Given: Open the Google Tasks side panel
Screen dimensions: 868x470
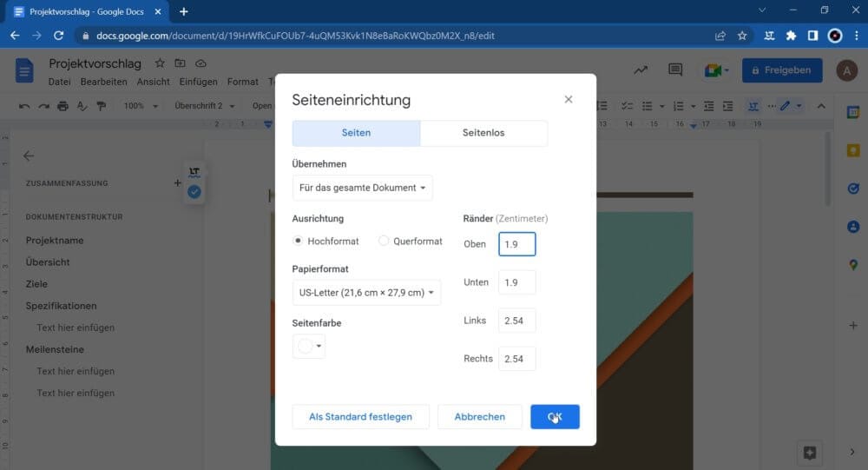Looking at the screenshot, I should 853,189.
